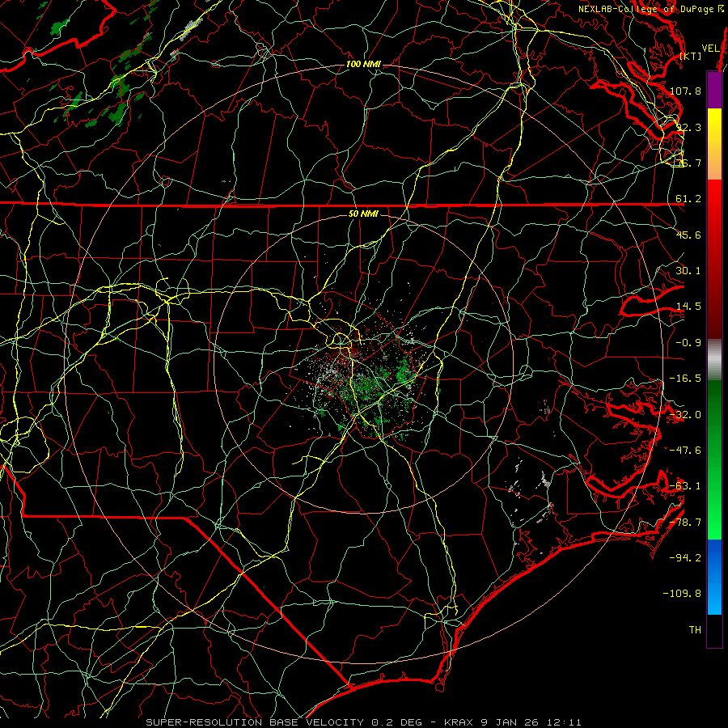Image resolution: width=728 pixels, height=728 pixels.
Task: Click the -47.6 legend value
Action: 685,451
